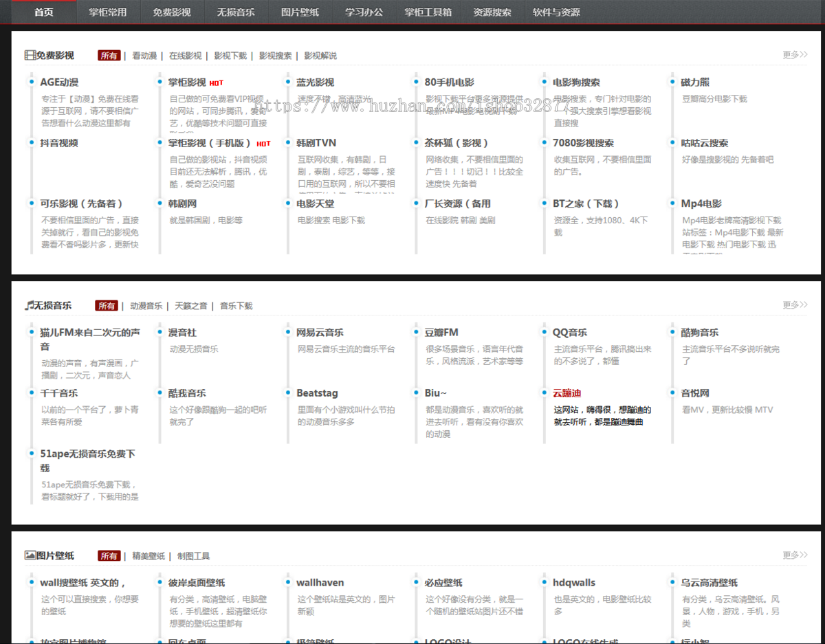The image size is (825, 644).
Task: Open the AGE动漫 site link
Action: tap(59, 82)
